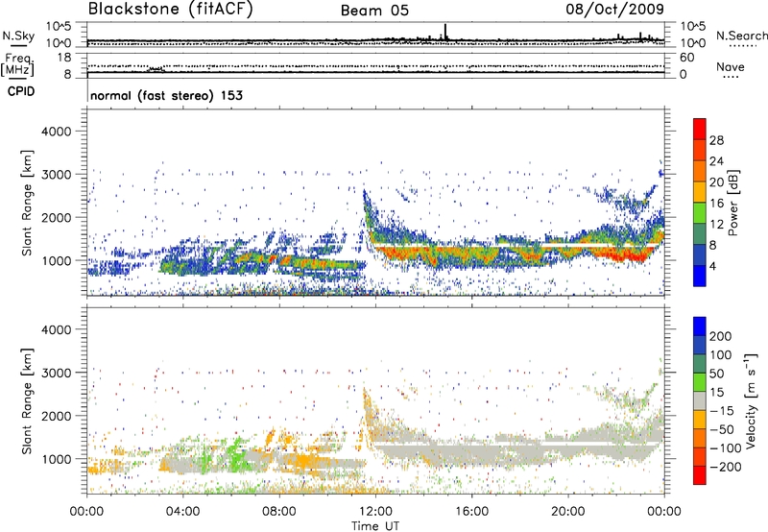This screenshot has width=768, height=532.
Task: Select the 'Time UT' axis title
Action: pos(375,526)
